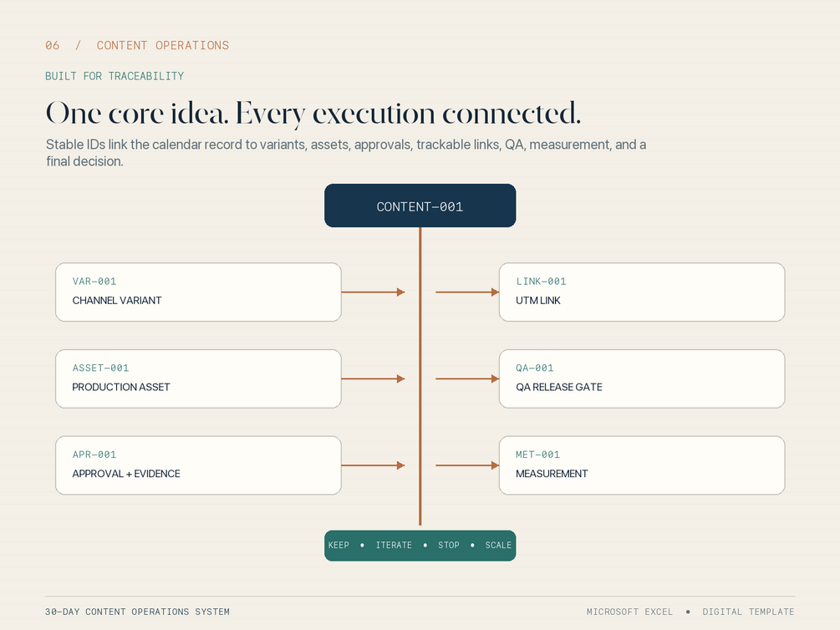Click the headline One core idea

click(x=137, y=114)
